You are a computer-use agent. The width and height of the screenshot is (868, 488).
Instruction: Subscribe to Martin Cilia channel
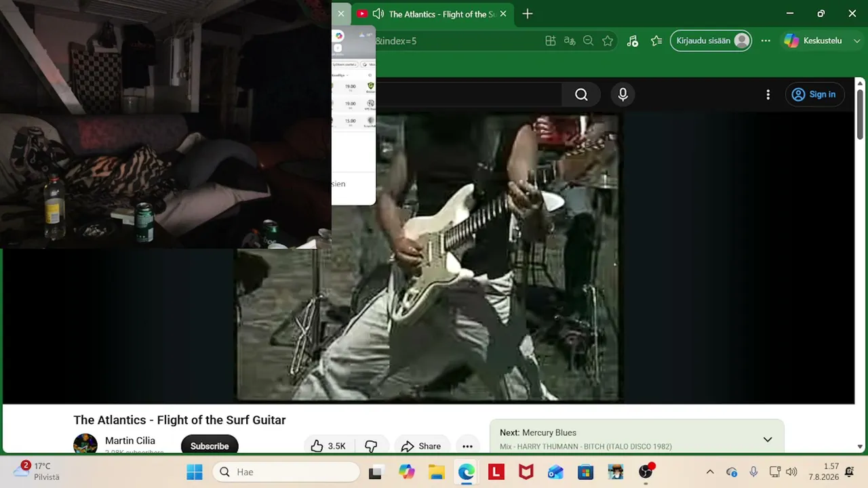pos(210,446)
